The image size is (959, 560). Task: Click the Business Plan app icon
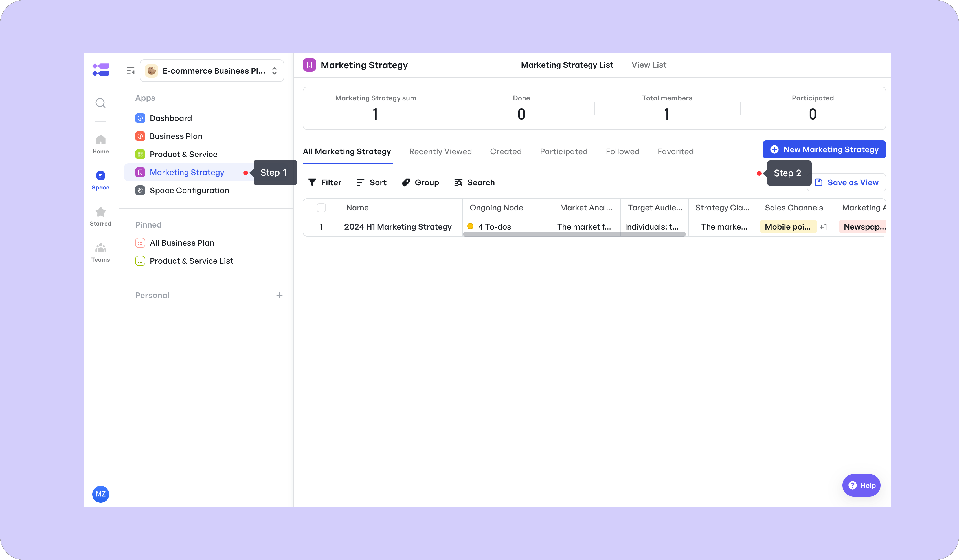pos(140,136)
